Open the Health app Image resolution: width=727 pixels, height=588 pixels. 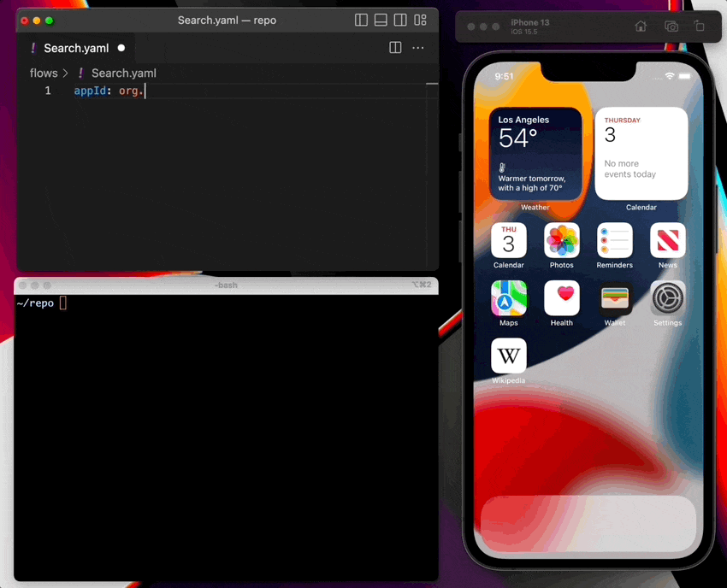(x=561, y=298)
